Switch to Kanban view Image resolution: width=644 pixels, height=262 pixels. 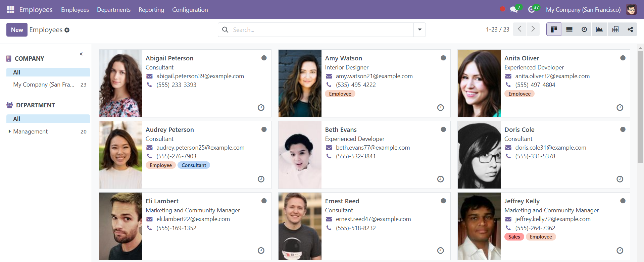(x=554, y=30)
